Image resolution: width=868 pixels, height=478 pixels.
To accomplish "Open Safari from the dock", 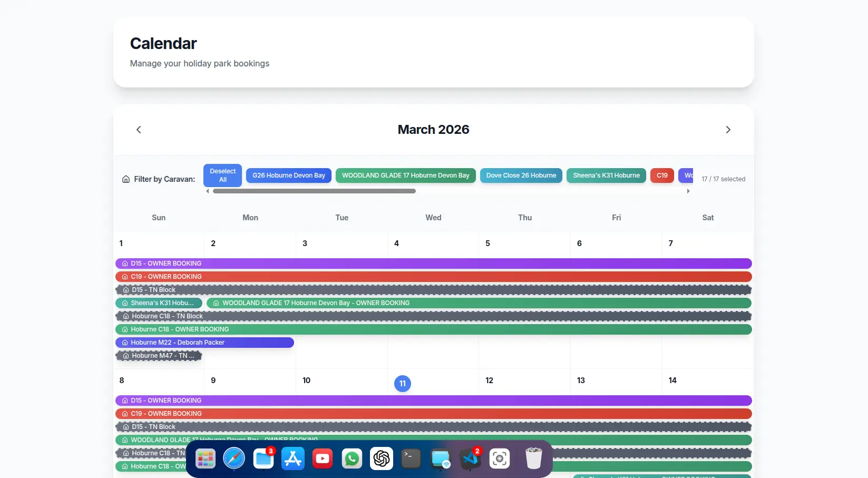I will pyautogui.click(x=234, y=459).
